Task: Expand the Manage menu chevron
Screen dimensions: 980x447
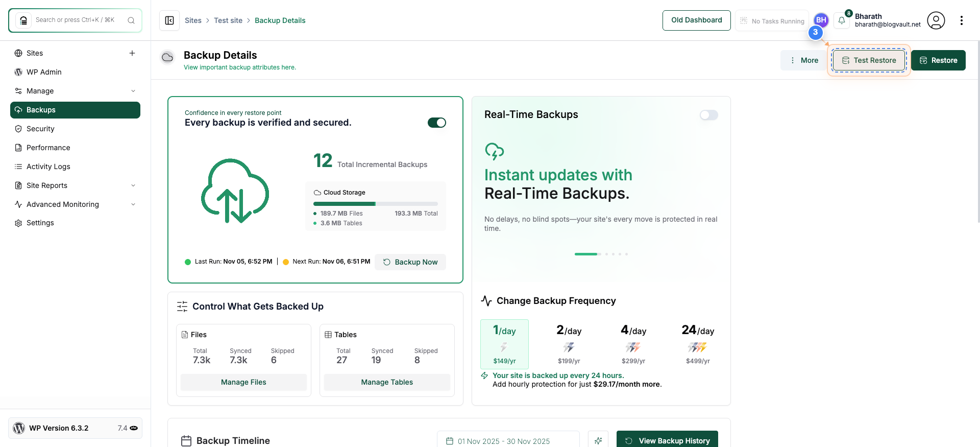Action: coord(133,91)
